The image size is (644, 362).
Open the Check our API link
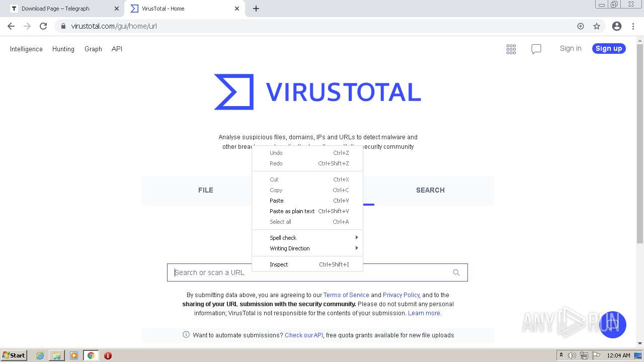tap(304, 335)
